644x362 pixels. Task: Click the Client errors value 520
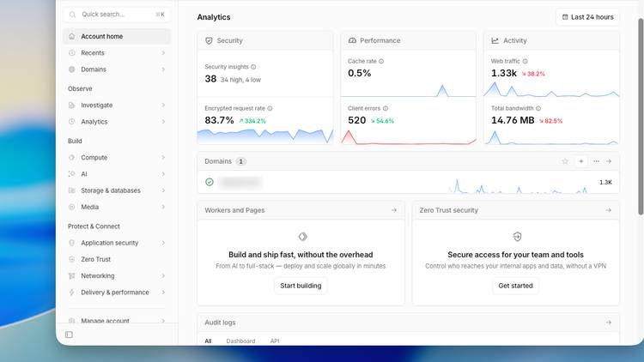356,120
